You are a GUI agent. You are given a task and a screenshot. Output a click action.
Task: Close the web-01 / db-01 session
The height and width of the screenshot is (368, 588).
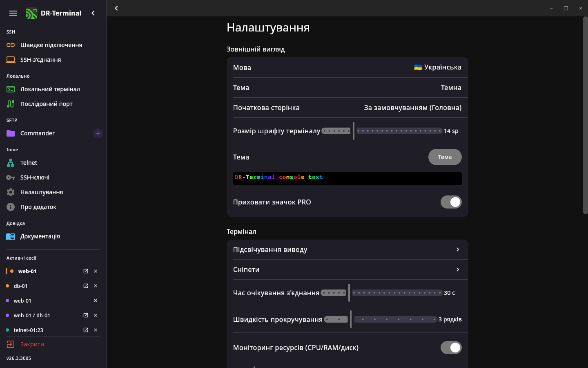(96, 315)
